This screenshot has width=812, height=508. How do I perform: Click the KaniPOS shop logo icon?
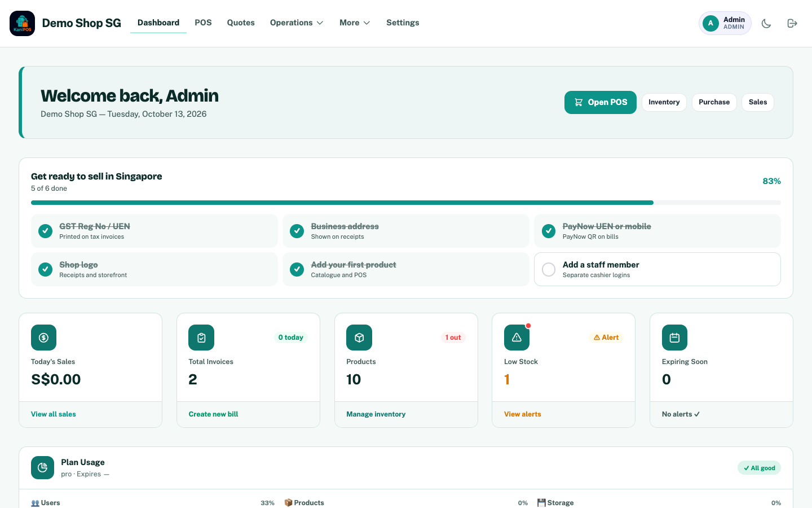pyautogui.click(x=23, y=23)
